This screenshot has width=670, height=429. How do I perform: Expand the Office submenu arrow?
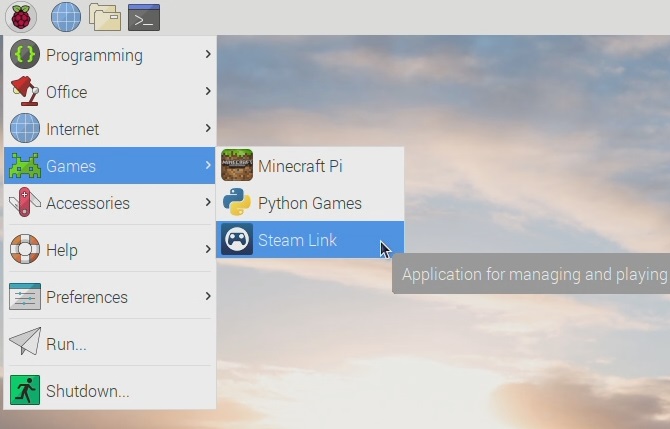click(208, 91)
